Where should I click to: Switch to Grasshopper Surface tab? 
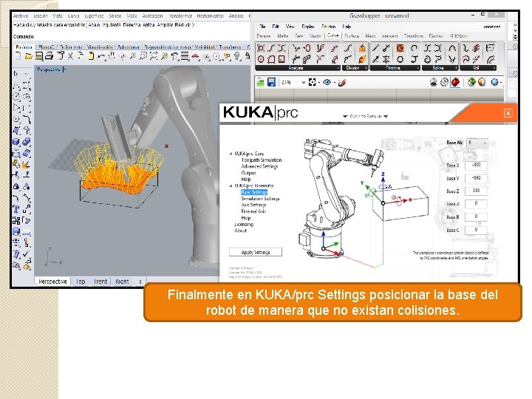(352, 35)
